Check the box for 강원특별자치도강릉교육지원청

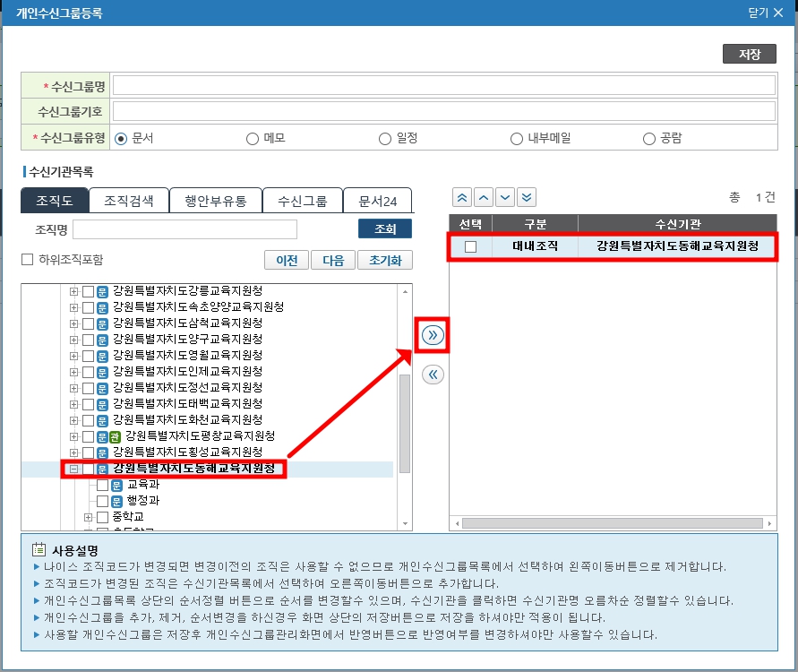click(88, 292)
